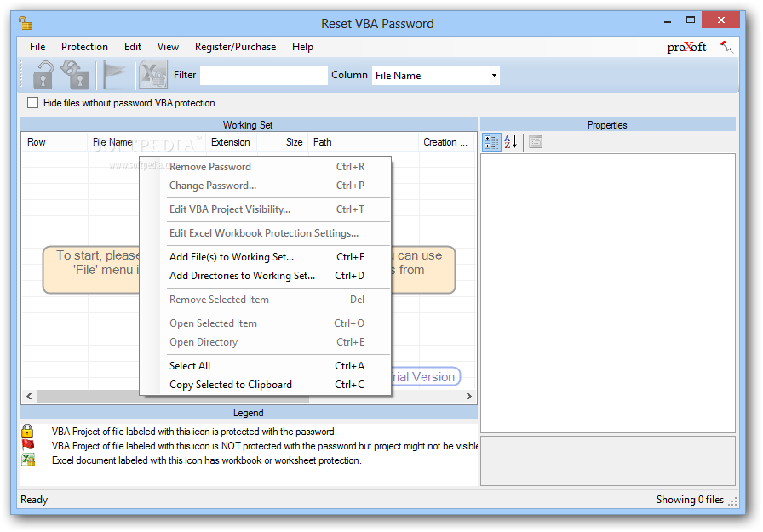Sort by the Row column header
763x532 pixels.
point(54,142)
